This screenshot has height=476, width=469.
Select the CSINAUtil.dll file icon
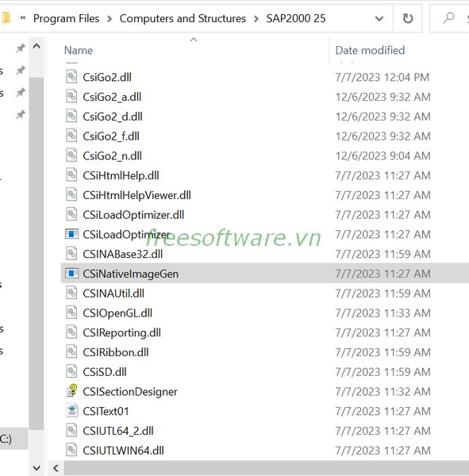71,294
